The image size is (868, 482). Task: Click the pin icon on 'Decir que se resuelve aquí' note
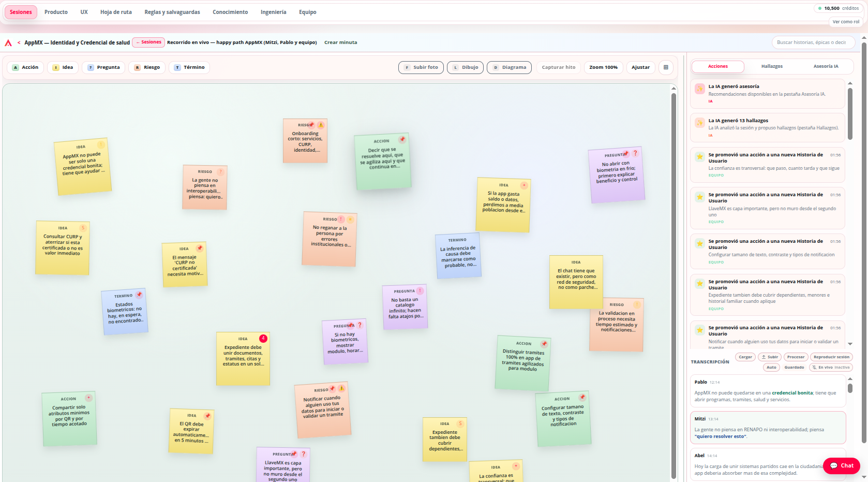(402, 139)
